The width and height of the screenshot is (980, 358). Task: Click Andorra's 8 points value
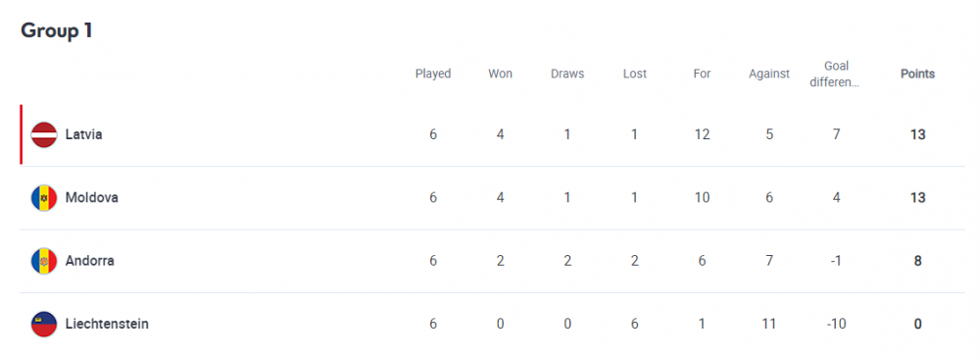coord(917,261)
